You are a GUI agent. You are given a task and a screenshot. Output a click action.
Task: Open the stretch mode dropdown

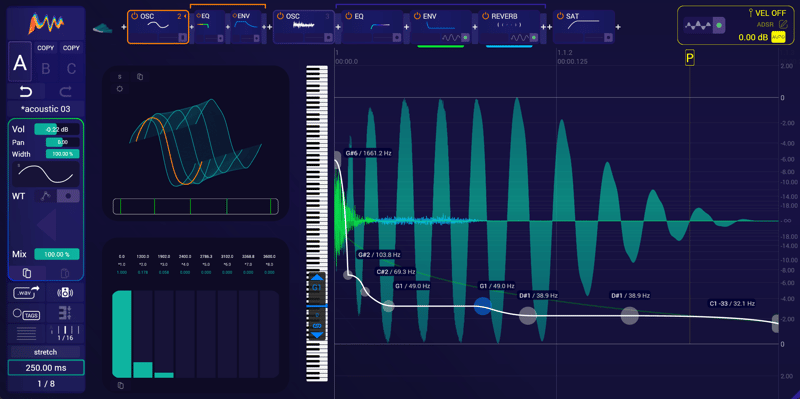tap(45, 352)
